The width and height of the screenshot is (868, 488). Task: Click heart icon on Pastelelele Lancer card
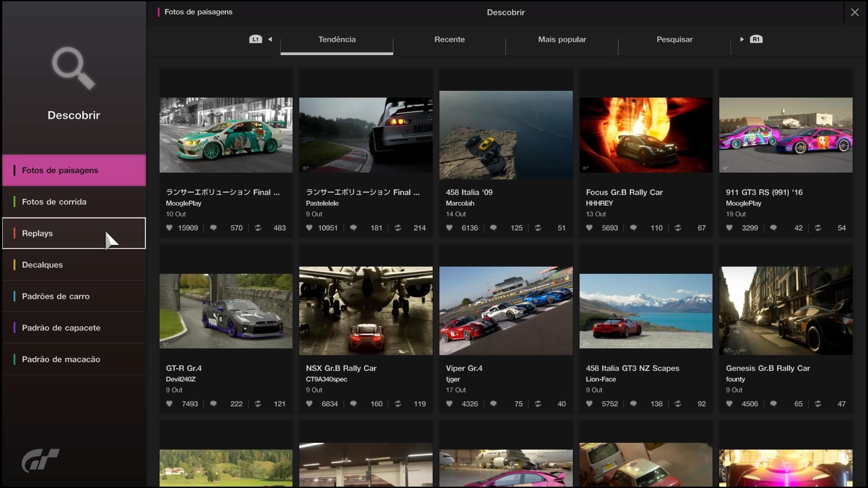(x=309, y=228)
